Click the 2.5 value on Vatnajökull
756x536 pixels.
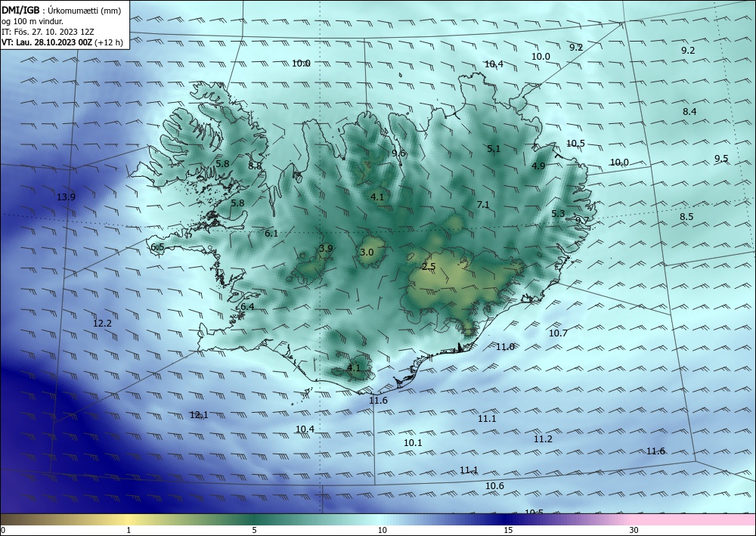point(429,267)
